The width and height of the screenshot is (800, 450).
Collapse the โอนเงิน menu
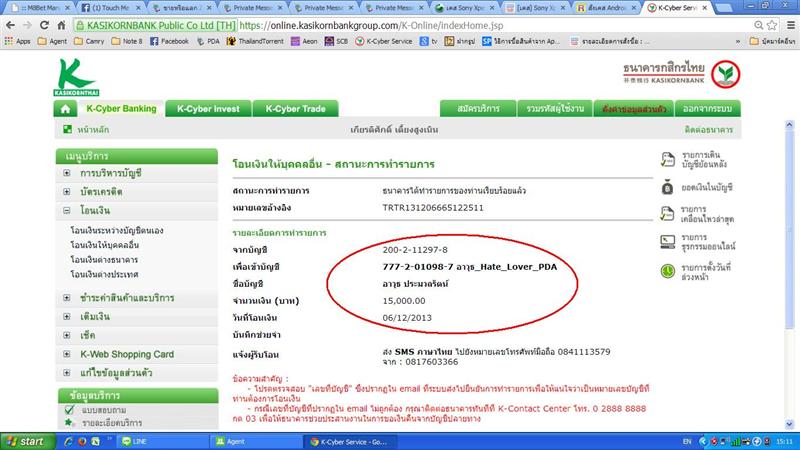point(67,210)
